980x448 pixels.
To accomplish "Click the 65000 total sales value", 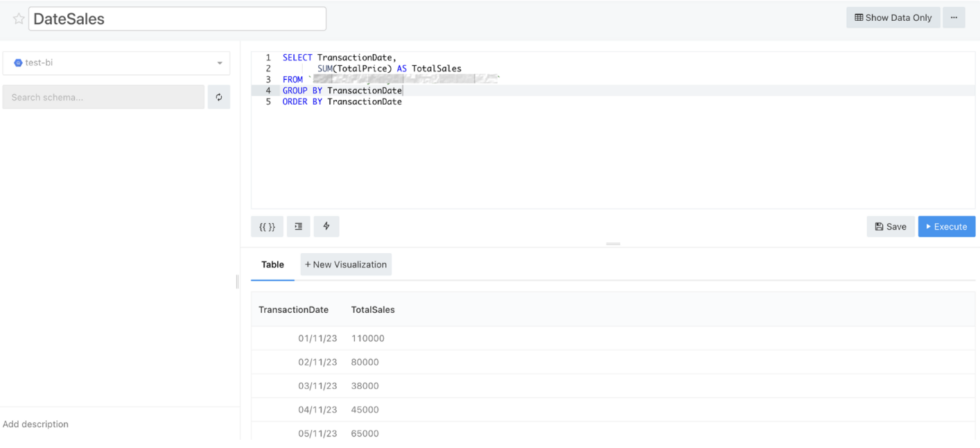I will point(365,433).
